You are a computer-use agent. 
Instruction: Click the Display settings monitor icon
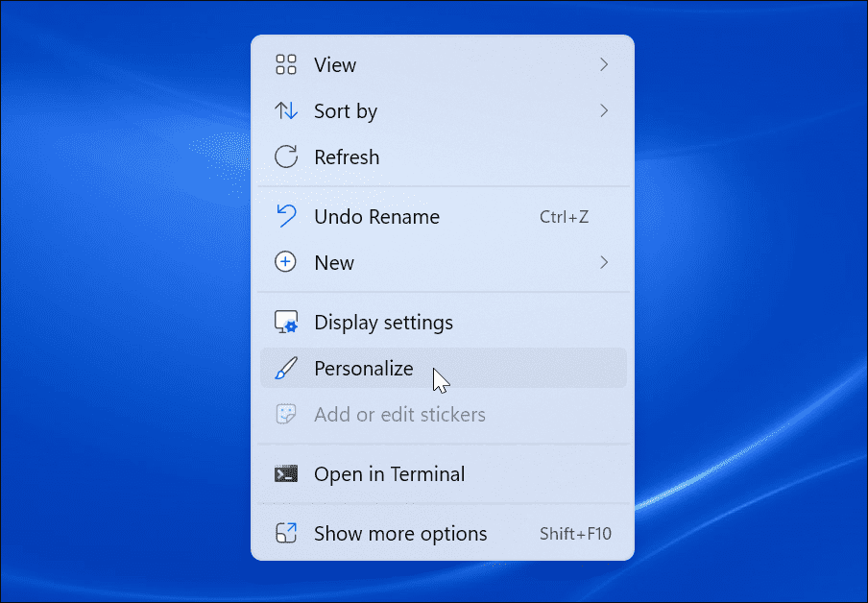point(285,322)
